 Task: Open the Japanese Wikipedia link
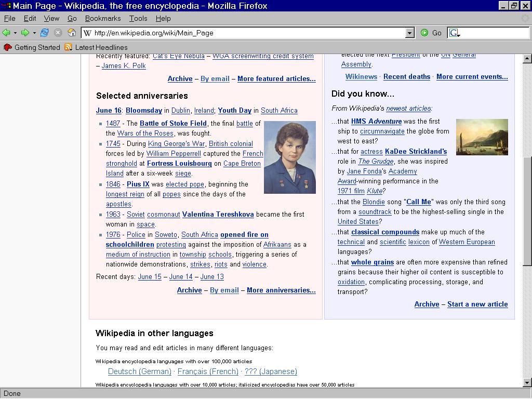coord(271,371)
